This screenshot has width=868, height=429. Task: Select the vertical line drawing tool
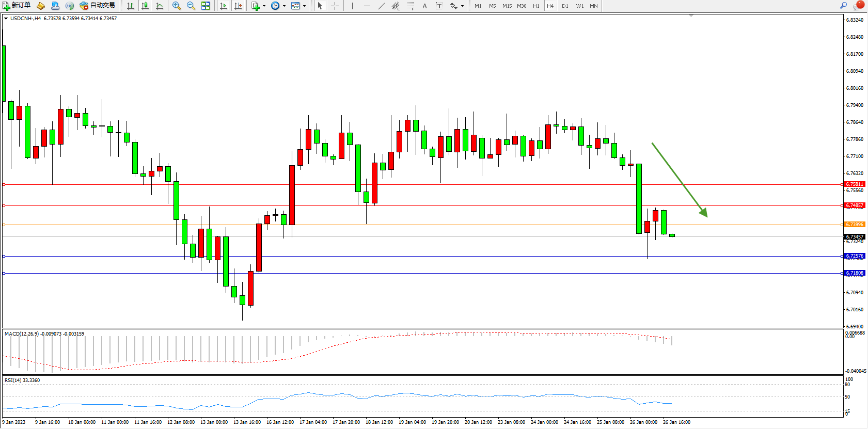pyautogui.click(x=352, y=6)
